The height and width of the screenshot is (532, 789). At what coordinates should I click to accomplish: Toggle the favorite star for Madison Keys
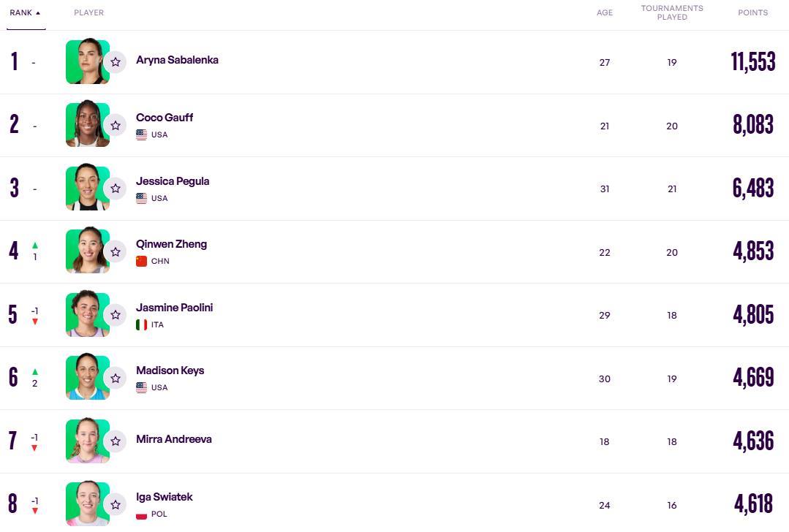(115, 379)
